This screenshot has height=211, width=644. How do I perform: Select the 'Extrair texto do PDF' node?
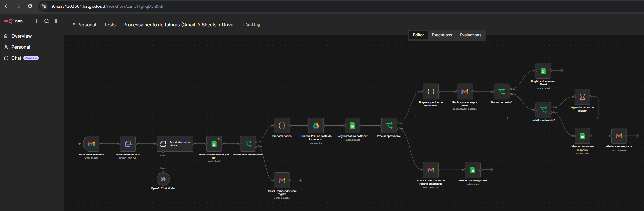point(128,143)
